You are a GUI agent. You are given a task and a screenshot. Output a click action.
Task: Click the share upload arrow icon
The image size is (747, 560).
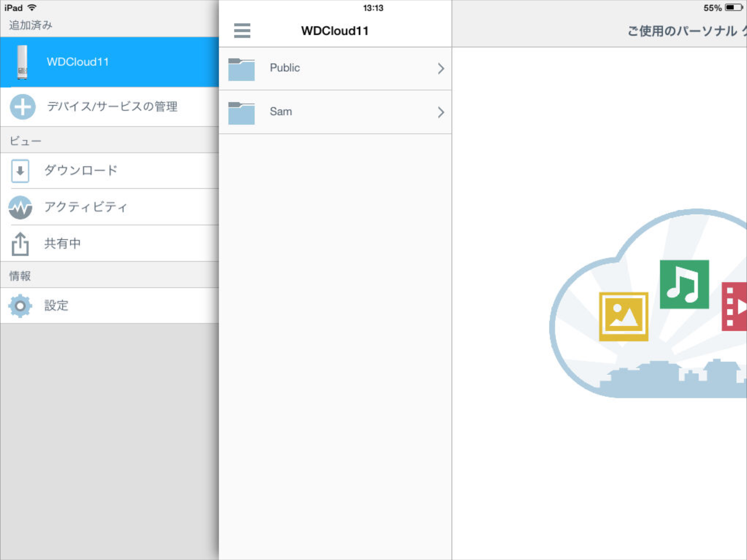20,244
